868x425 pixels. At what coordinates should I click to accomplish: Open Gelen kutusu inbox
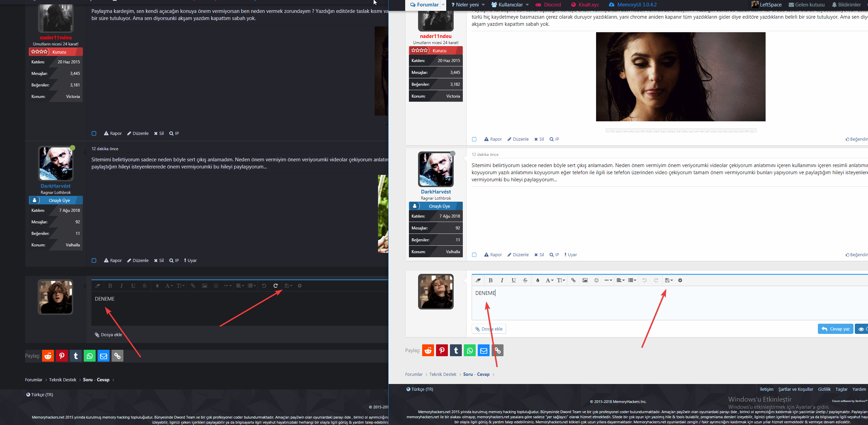(x=806, y=5)
